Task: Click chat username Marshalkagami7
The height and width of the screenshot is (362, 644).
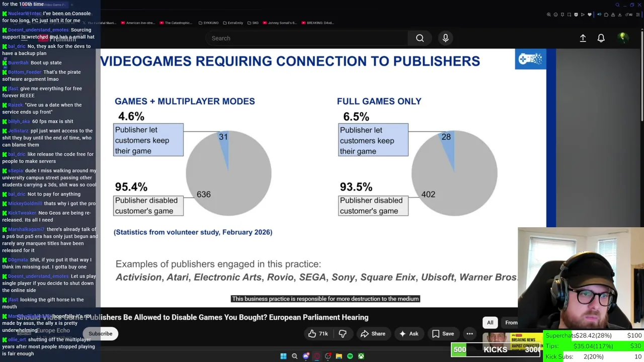Action: (26, 229)
